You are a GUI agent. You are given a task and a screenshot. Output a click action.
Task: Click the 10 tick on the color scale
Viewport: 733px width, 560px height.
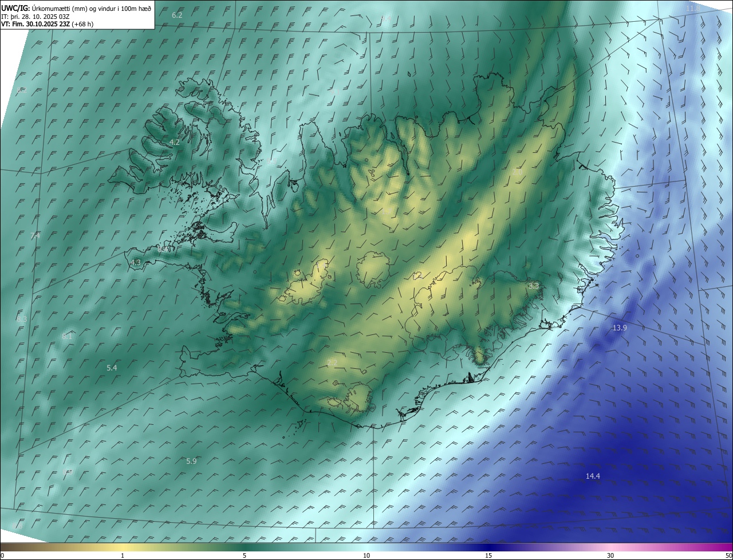tap(366, 555)
